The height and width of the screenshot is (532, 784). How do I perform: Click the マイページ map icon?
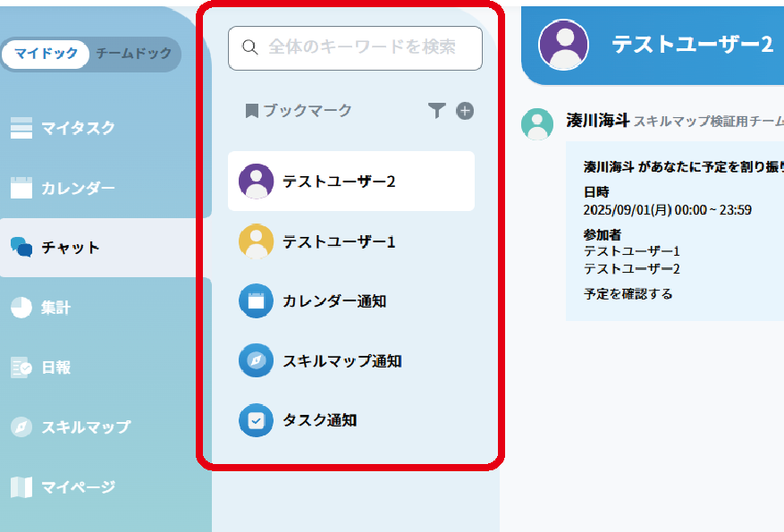point(21,487)
